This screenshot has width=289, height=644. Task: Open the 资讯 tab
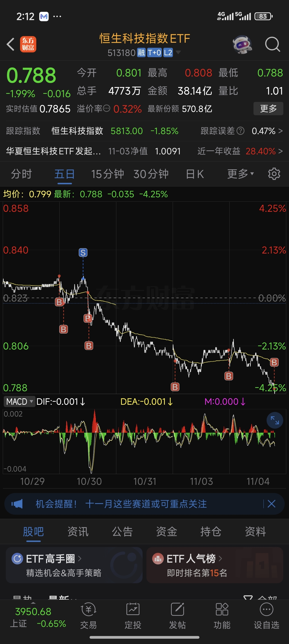click(78, 532)
